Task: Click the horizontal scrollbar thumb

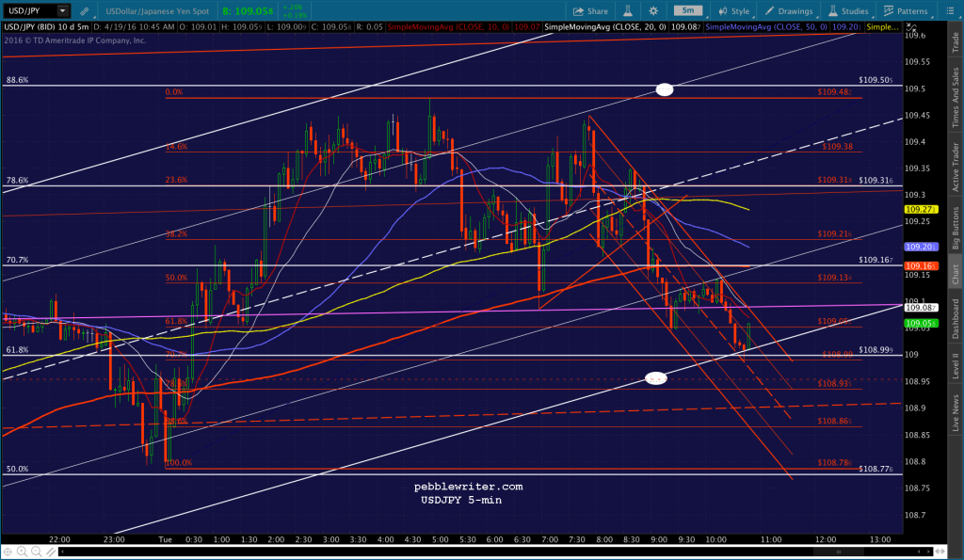Action: [839, 552]
